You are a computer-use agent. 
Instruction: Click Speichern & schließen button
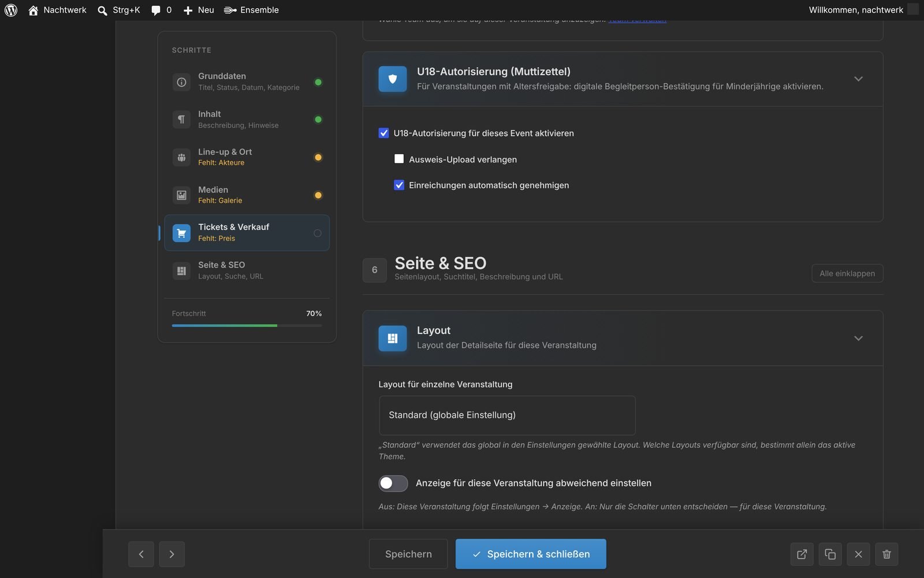[x=531, y=554]
